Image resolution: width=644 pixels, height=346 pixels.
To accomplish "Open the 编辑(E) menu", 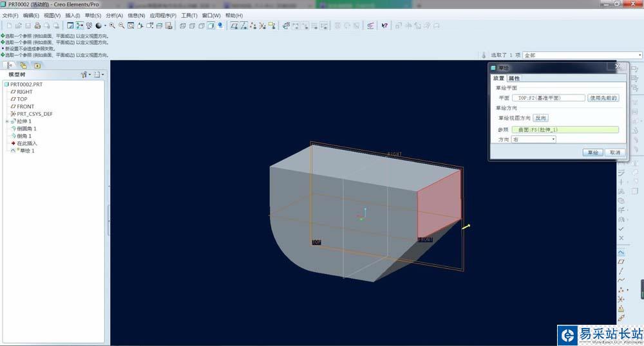I will click(31, 15).
